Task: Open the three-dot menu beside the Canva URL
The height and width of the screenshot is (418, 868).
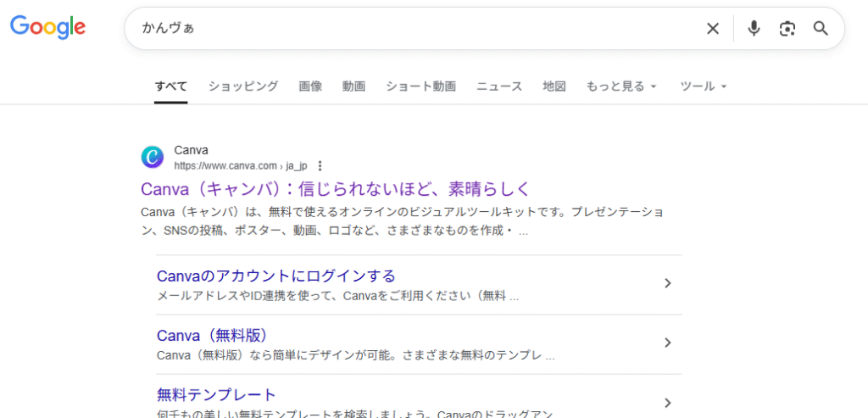Action: 320,165
